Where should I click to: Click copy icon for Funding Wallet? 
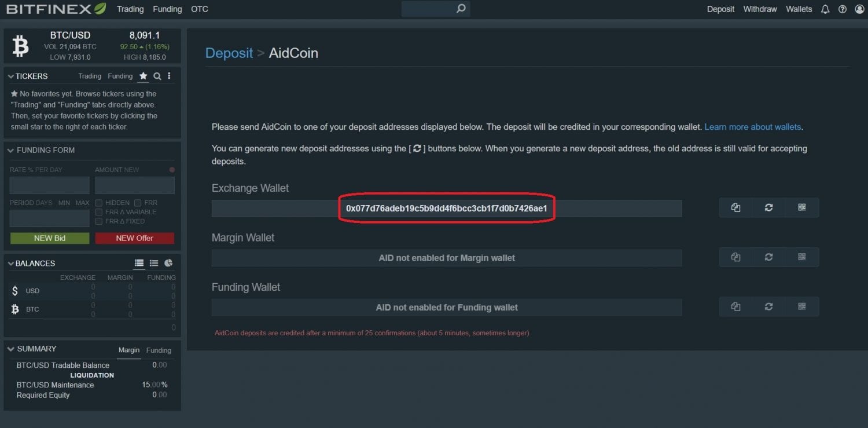[x=735, y=307]
